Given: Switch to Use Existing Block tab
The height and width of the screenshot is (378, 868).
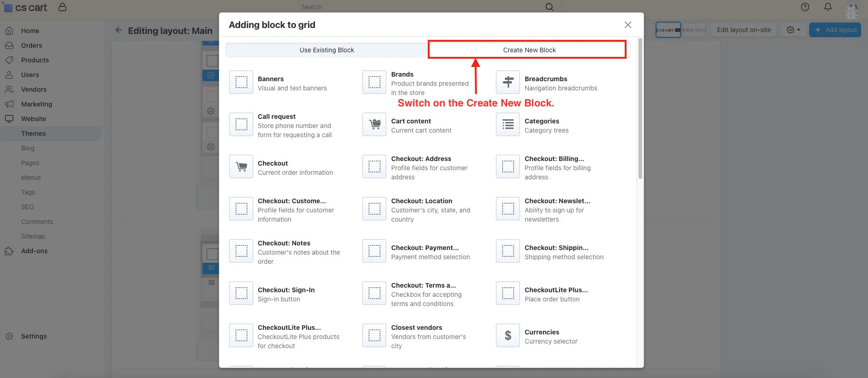Looking at the screenshot, I should pyautogui.click(x=326, y=50).
